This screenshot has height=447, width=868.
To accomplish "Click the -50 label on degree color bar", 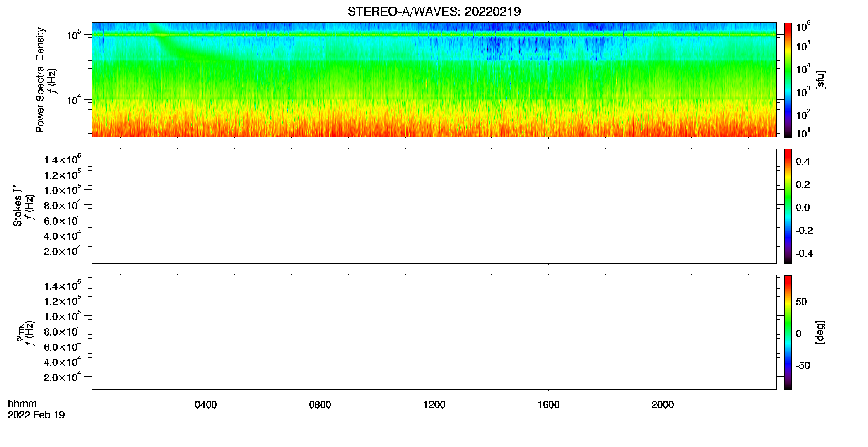I will (803, 366).
